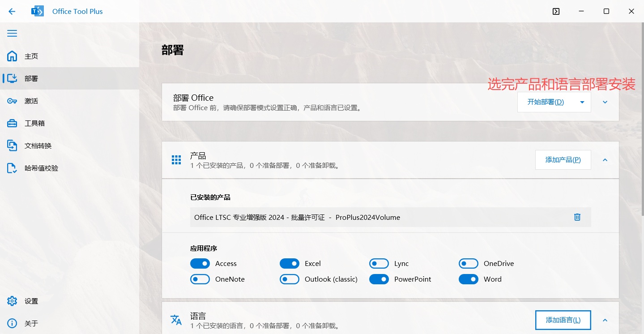
Task: Open 激活 key icon in sidebar
Action: coord(12,101)
